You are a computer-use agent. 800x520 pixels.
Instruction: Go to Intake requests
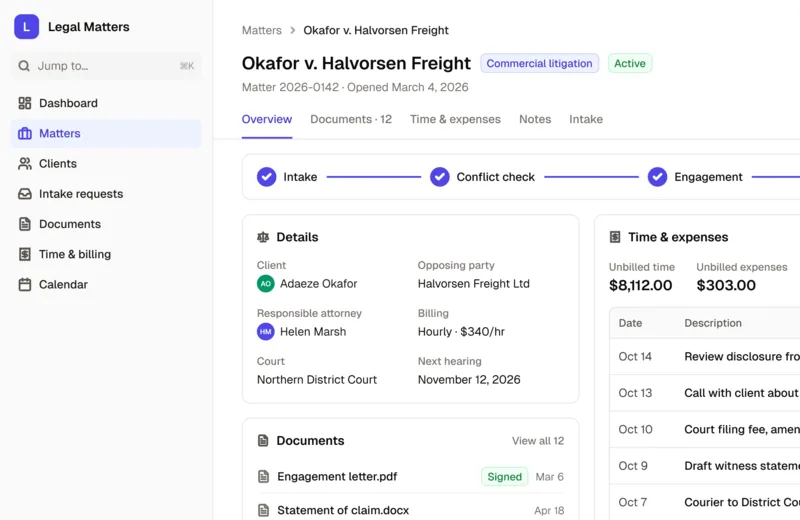pos(106,194)
